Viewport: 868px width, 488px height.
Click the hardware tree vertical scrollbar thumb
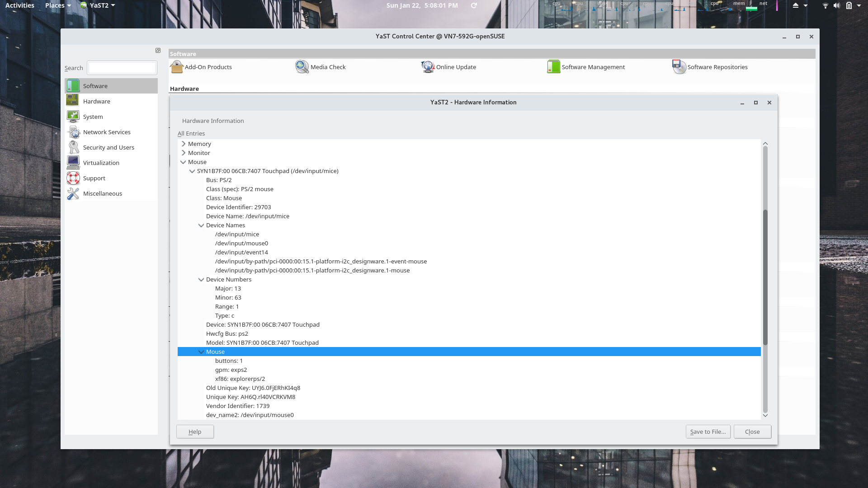(765, 277)
